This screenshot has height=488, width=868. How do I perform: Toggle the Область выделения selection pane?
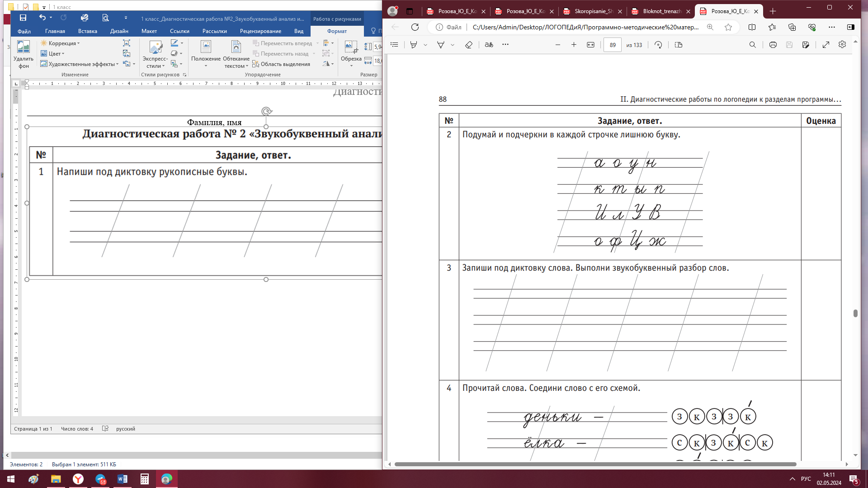coord(281,64)
